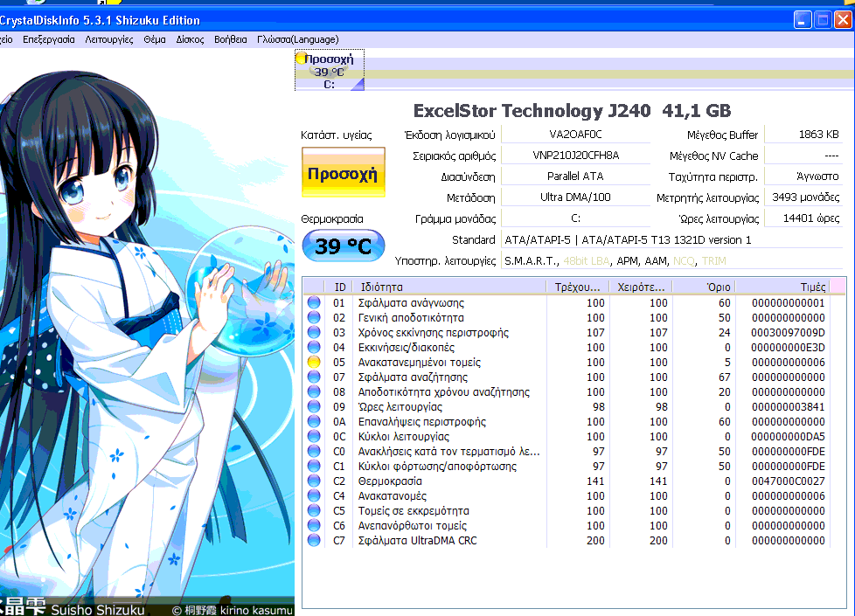Select the Αποδοτικότητα χρόνου αναζήτησης row
The image size is (855, 616).
[566, 391]
